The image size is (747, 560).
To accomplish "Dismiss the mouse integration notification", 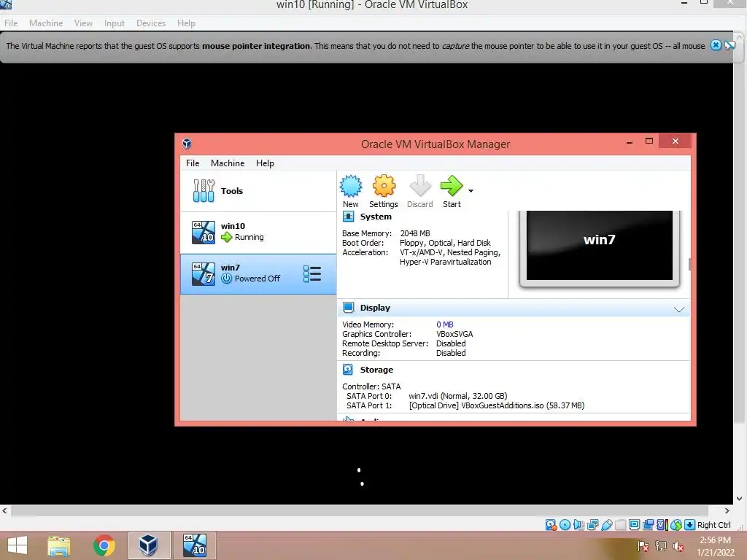I will pos(716,45).
